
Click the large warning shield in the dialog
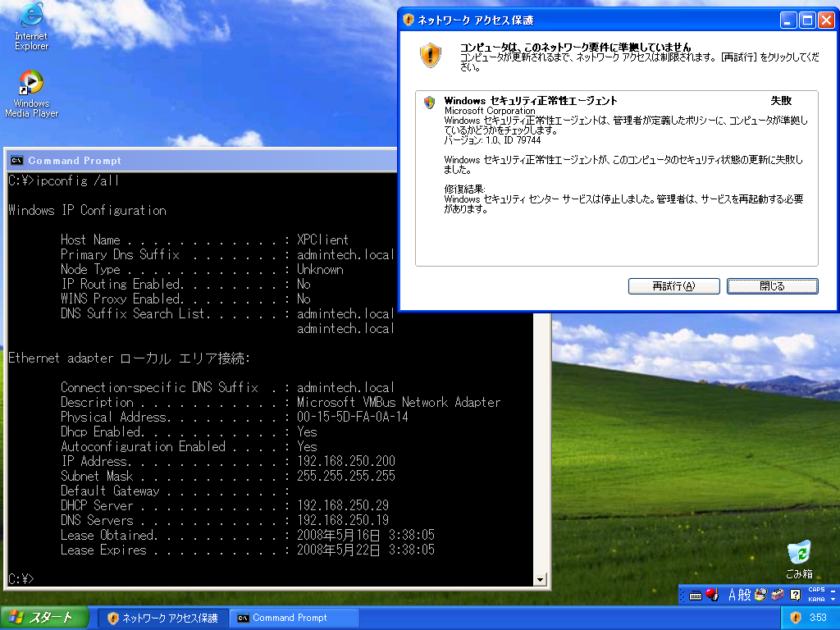tap(430, 56)
